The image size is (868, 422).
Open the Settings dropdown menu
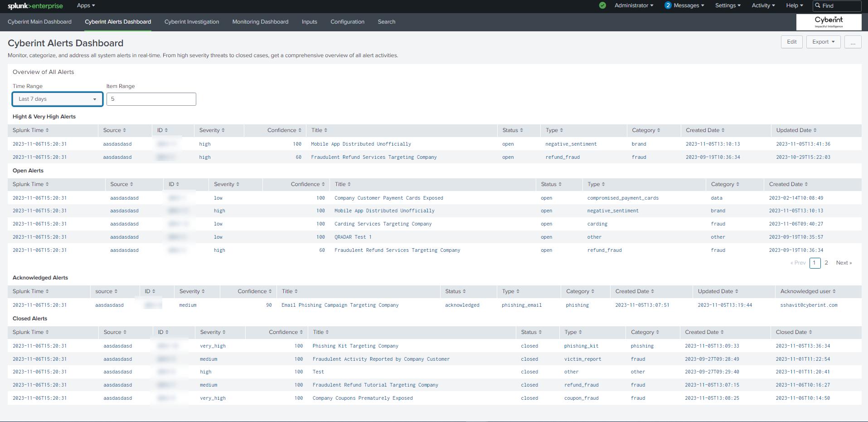[728, 5]
